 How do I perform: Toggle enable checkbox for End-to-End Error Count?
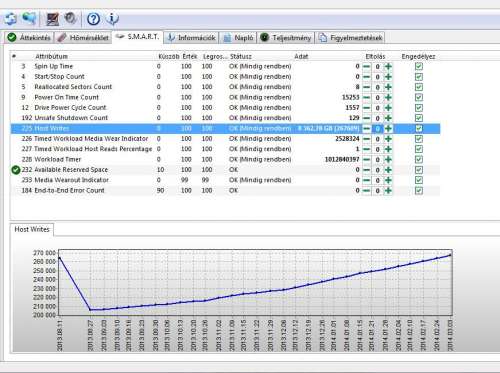[x=419, y=191]
